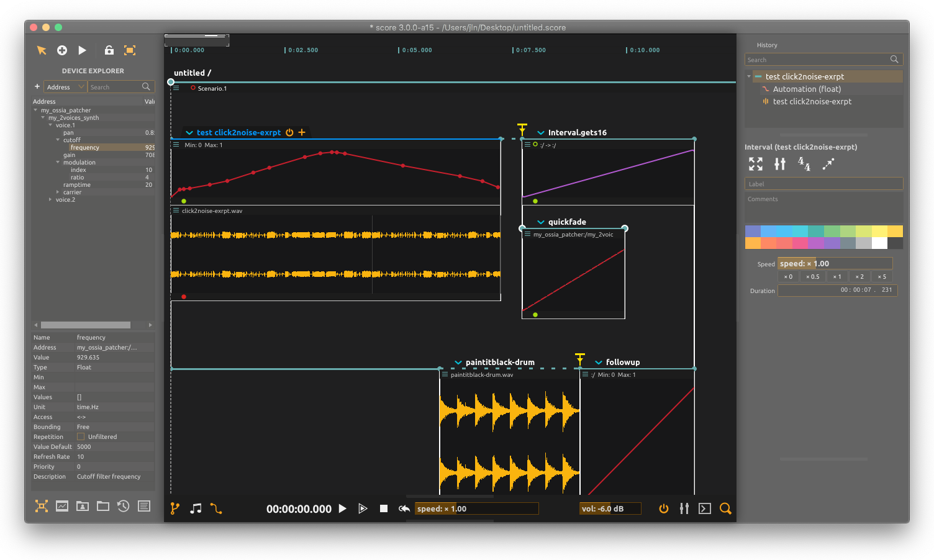The width and height of the screenshot is (934, 560).
Task: Expand the voice.2 node
Action: pyautogui.click(x=50, y=199)
